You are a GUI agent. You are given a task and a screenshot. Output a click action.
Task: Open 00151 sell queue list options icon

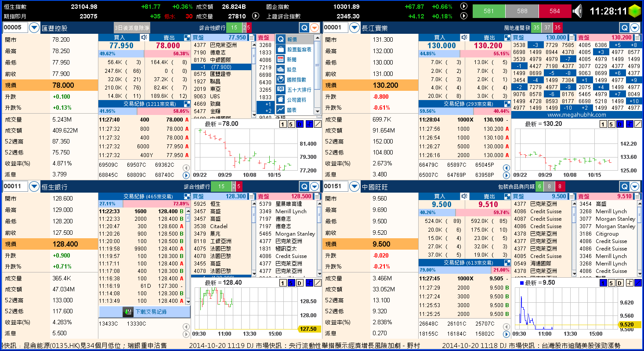point(637,196)
